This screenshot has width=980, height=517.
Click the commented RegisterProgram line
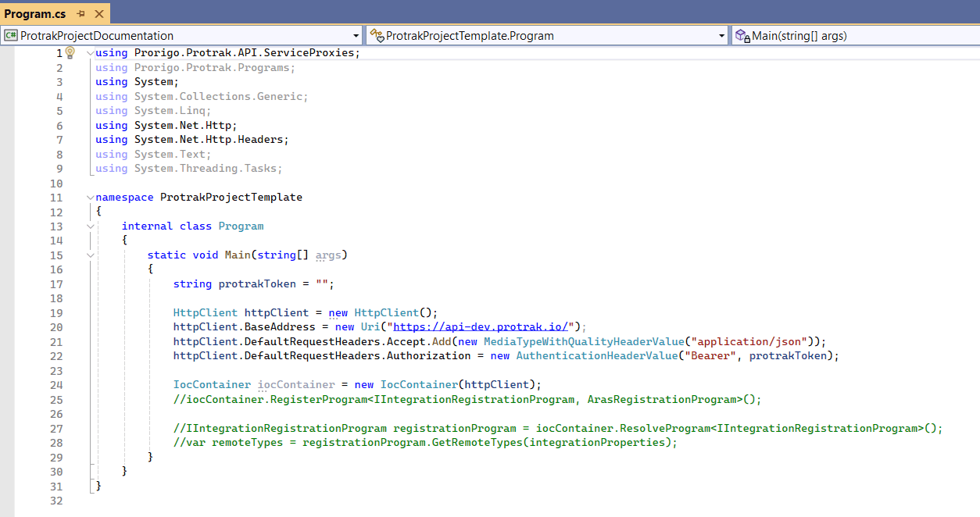point(467,399)
